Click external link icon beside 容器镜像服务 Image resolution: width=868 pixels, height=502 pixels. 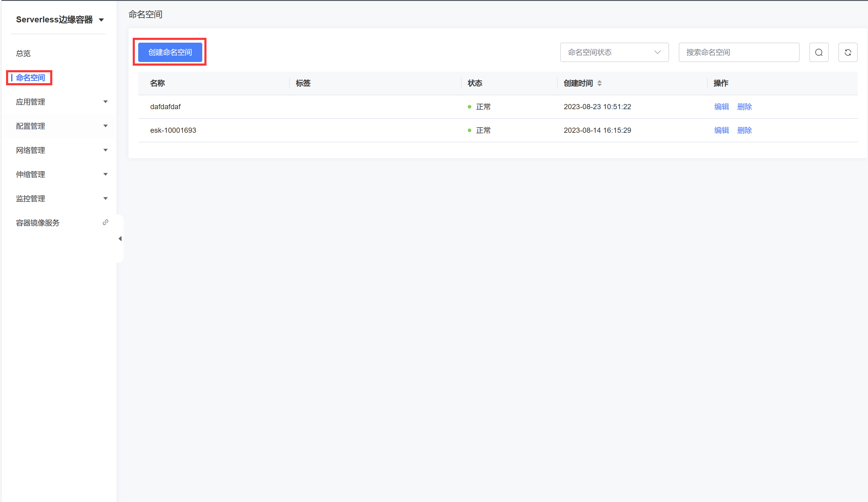point(106,222)
